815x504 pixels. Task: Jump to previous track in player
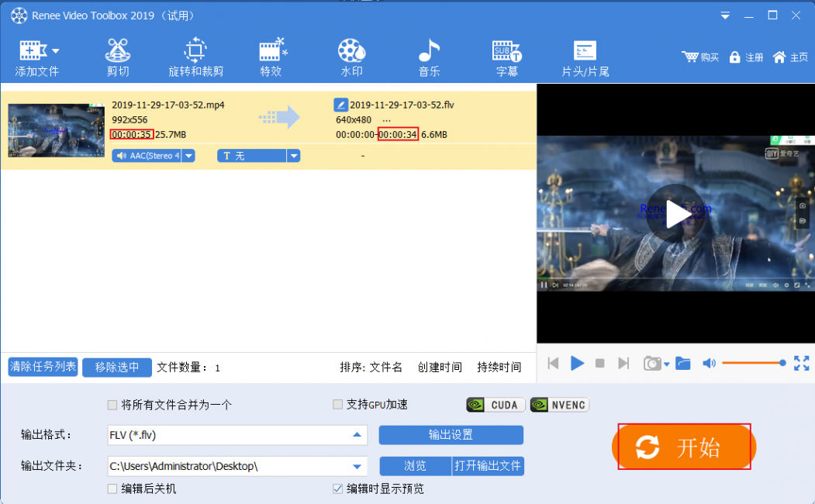[x=553, y=363]
